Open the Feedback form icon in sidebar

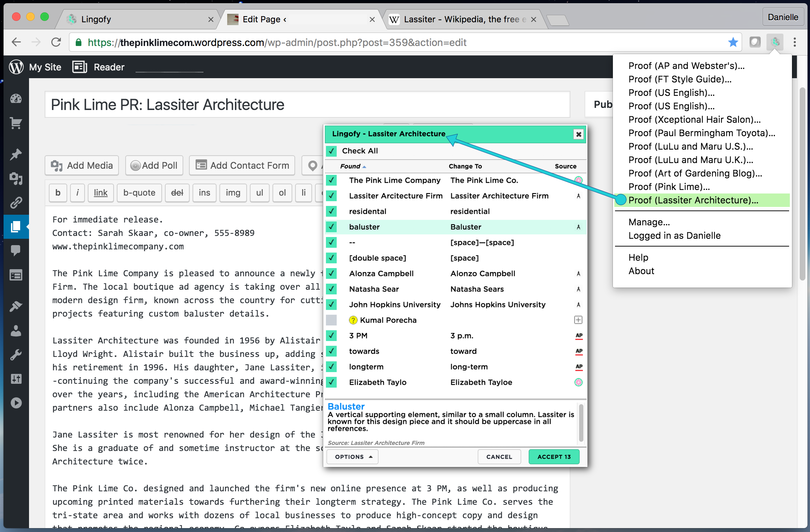pyautogui.click(x=16, y=275)
